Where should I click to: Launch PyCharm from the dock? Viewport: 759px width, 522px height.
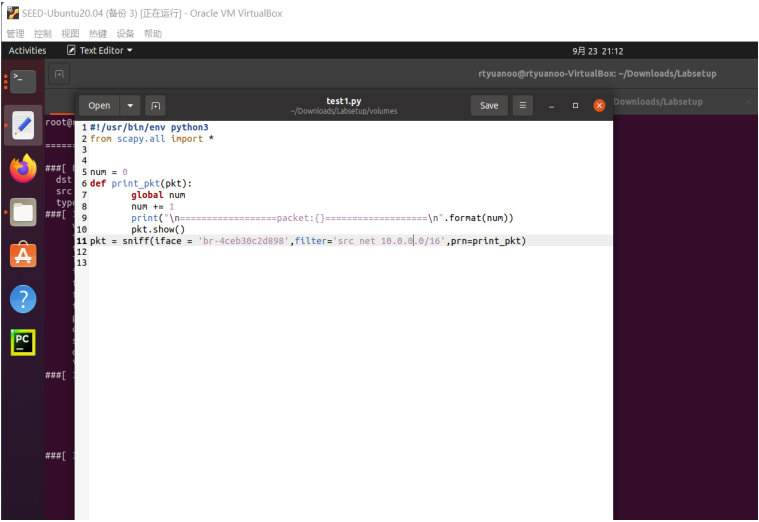pyautogui.click(x=23, y=342)
